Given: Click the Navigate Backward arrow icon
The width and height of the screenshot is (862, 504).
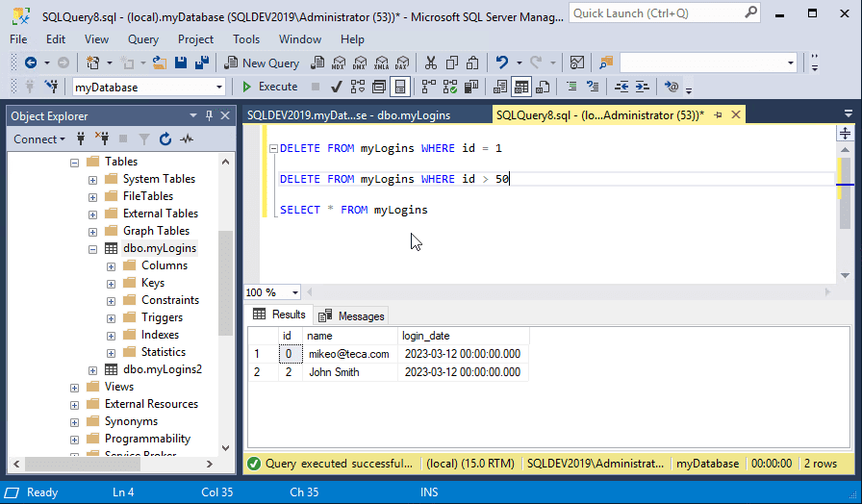Looking at the screenshot, I should tap(31, 63).
